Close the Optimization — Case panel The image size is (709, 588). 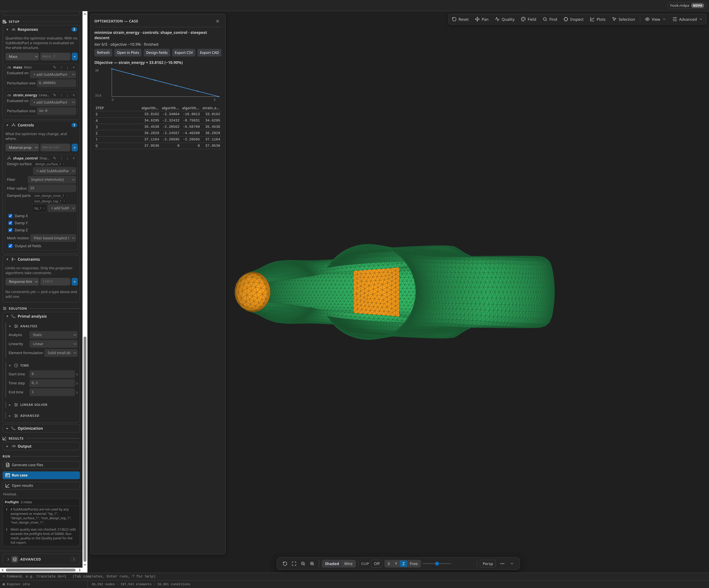point(218,21)
